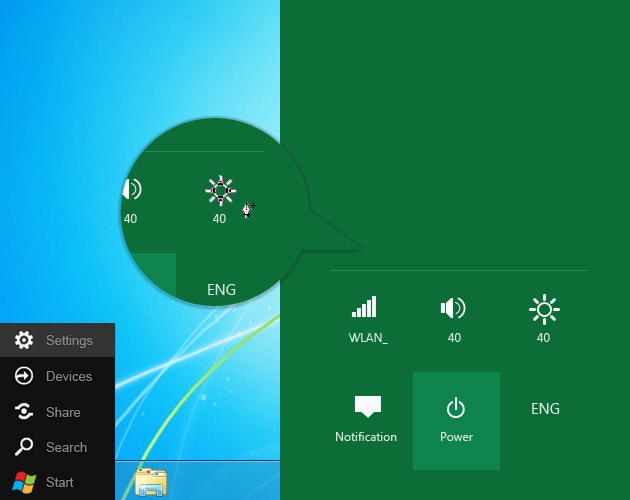Screen dimensions: 630x500
Task: Open the Share charm
Action: click(x=57, y=412)
